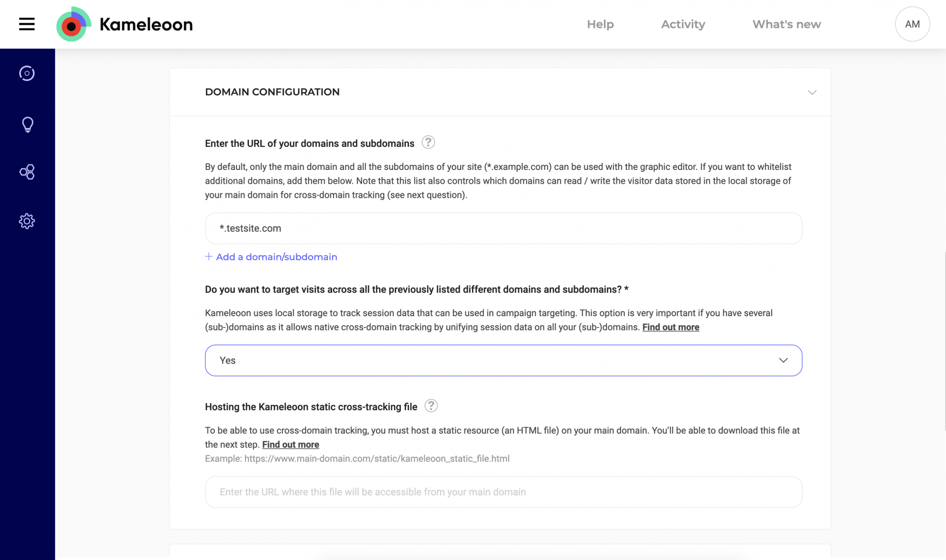Viewport: 946px width, 560px height.
Task: Open the AM user avatar menu
Action: (x=912, y=24)
